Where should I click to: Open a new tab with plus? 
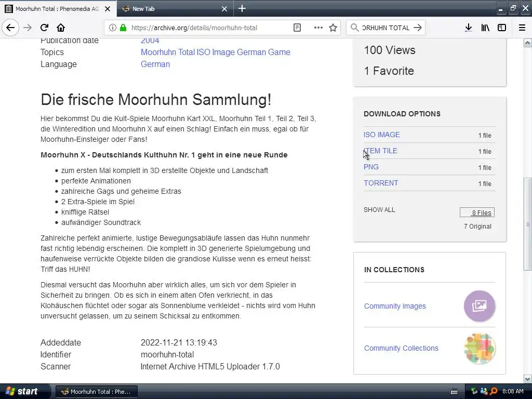[x=242, y=8]
